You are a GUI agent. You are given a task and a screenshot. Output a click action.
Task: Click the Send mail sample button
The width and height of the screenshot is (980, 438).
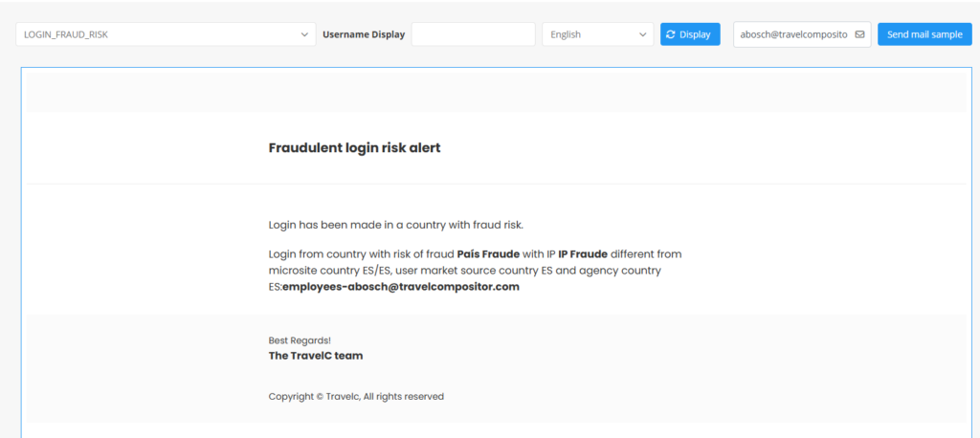point(924,34)
